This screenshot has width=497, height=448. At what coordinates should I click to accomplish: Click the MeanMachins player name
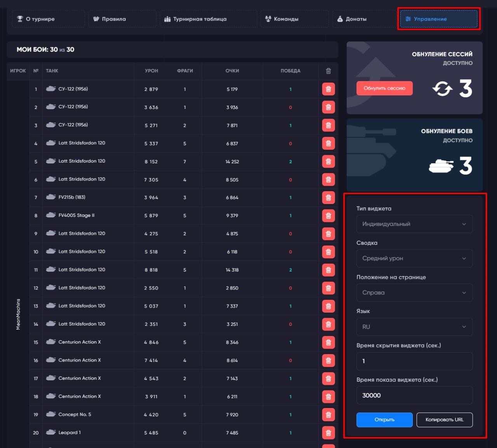pyautogui.click(x=18, y=314)
